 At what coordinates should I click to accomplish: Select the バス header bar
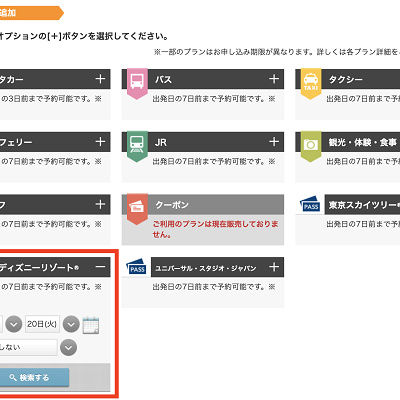click(203, 79)
